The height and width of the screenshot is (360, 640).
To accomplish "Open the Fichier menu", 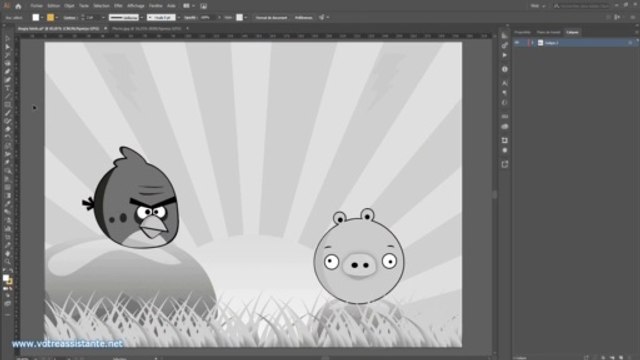I will coord(36,6).
